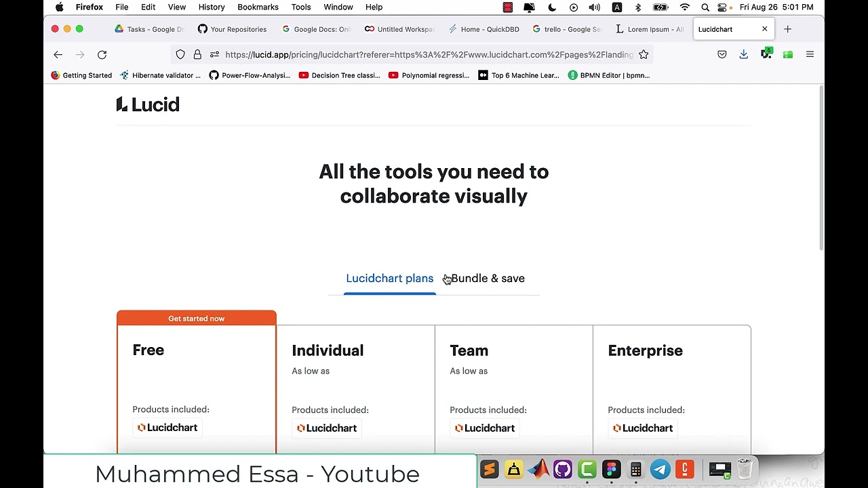Click the page vertical scrollbar
Viewport: 868px width, 488px height.
[x=821, y=169]
